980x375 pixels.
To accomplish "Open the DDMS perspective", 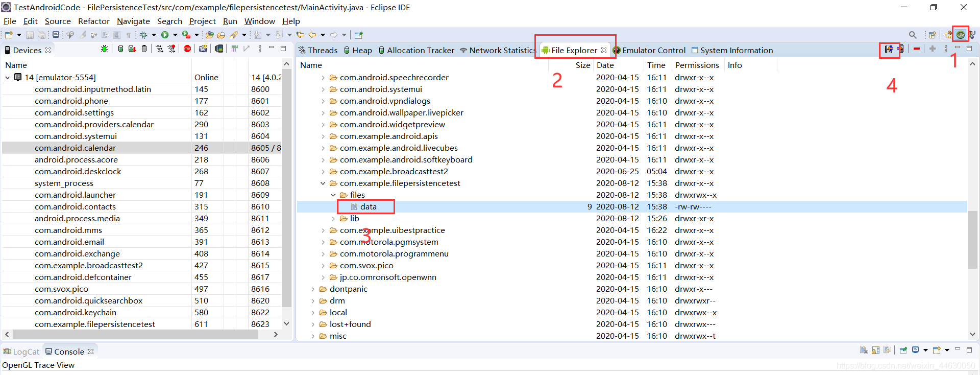I will point(961,35).
